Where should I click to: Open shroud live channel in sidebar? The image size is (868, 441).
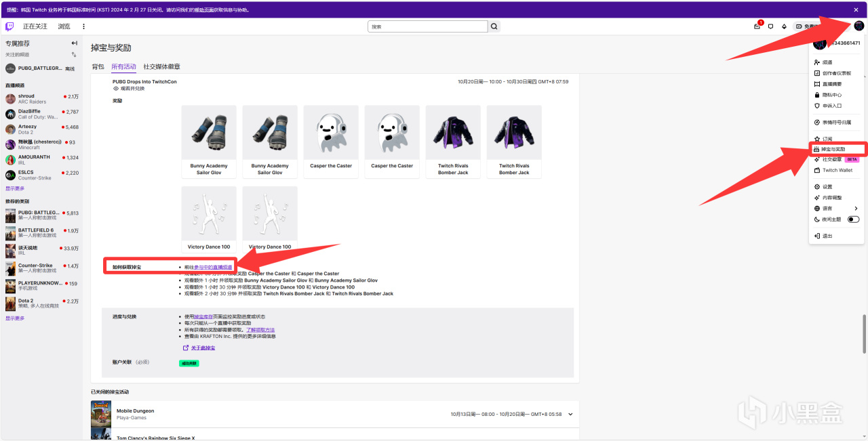coord(41,99)
